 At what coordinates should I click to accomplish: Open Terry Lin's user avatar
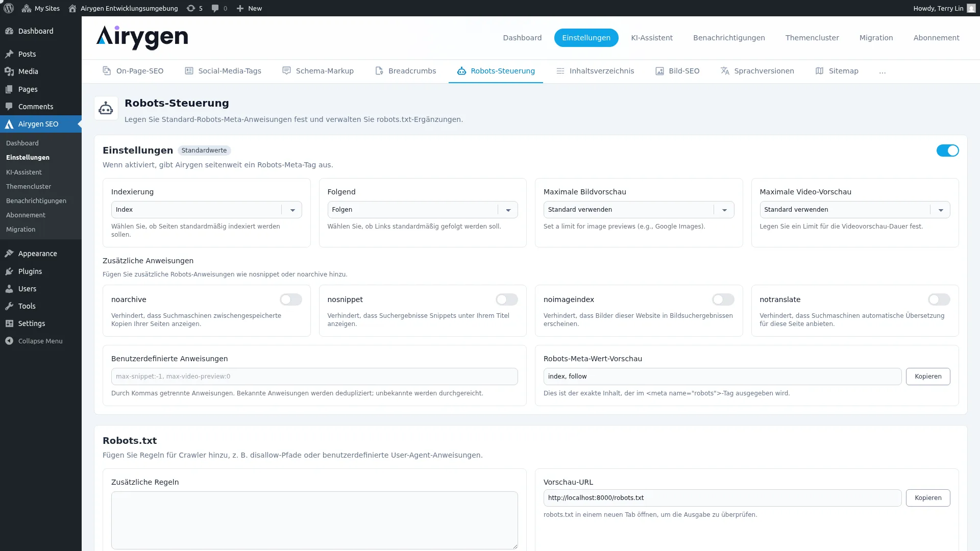[971, 8]
